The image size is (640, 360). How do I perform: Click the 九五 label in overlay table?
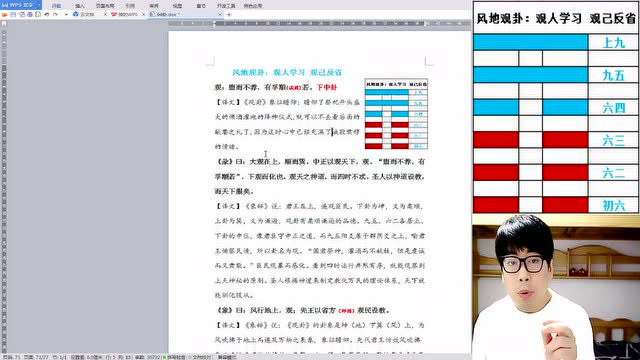[613, 75]
